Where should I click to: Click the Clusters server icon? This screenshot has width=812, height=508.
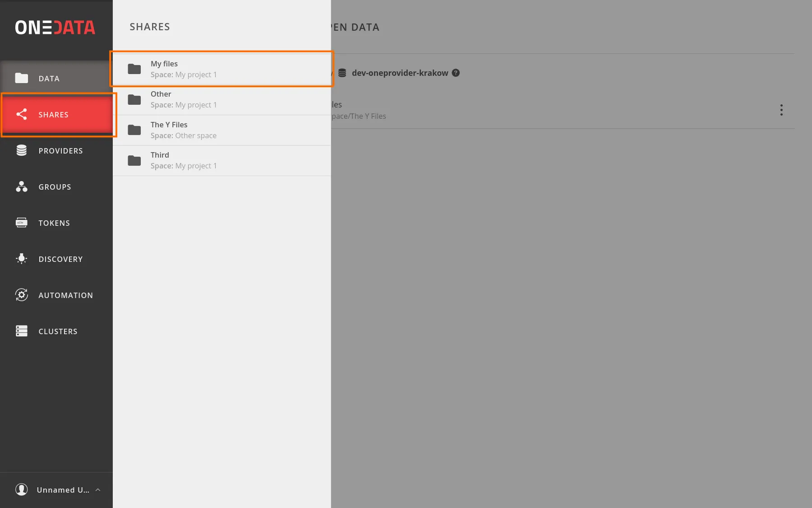21,331
